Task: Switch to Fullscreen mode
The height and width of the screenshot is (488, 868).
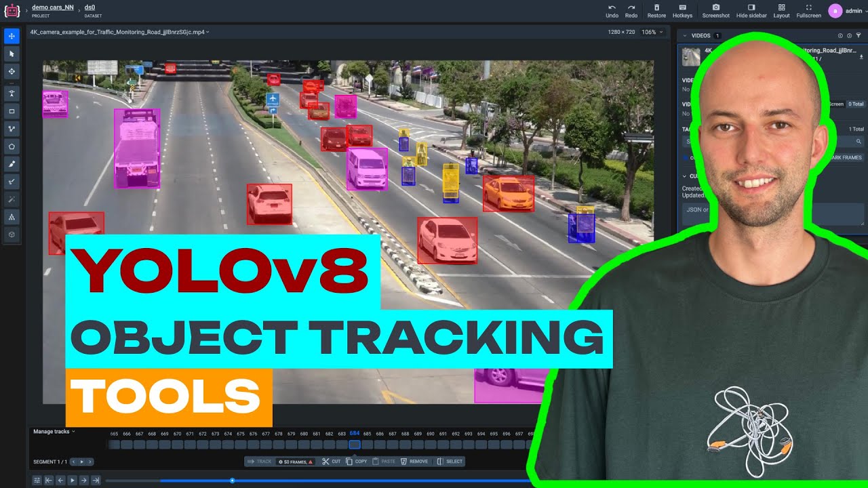Action: click(809, 11)
